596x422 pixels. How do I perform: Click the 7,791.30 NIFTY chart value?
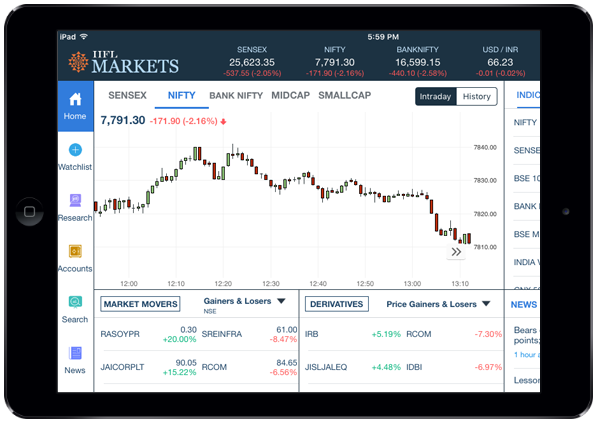click(x=122, y=121)
